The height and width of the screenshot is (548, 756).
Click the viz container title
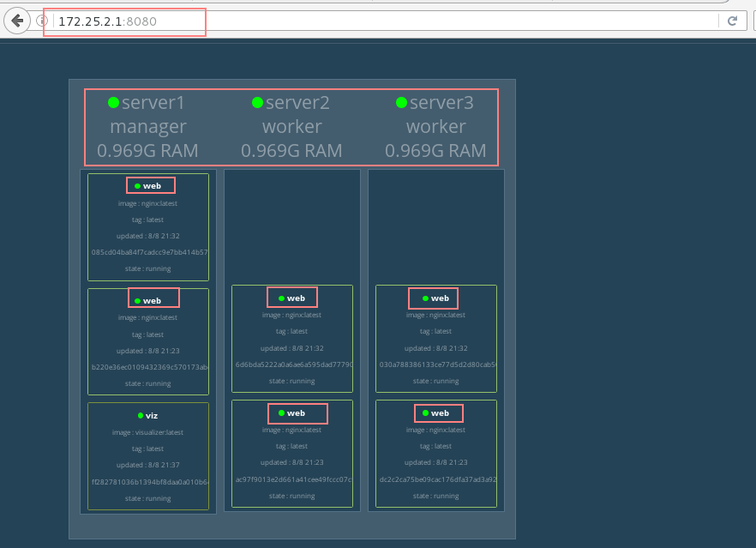(x=152, y=416)
